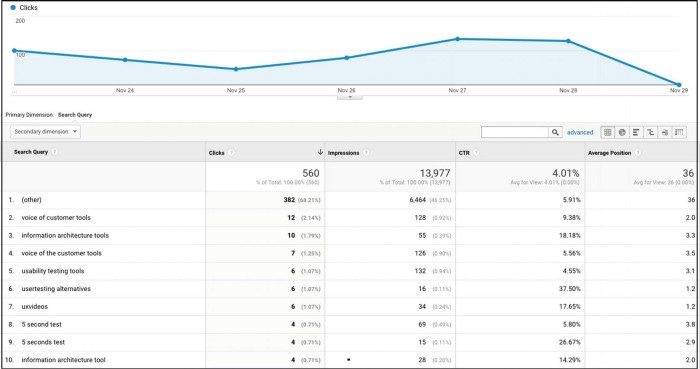Viewport: 700px width, 369px height.
Task: Click 'usability testing tools' query
Action: point(53,271)
